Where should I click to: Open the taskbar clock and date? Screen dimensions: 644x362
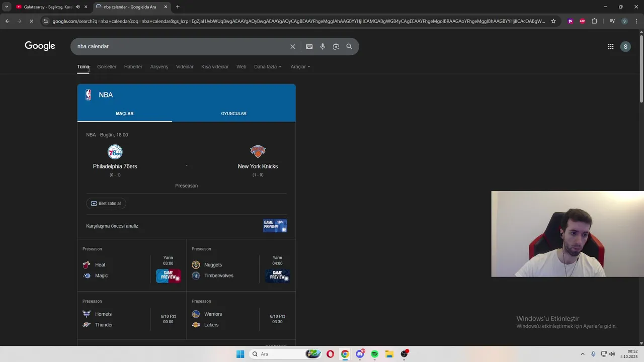(629, 354)
